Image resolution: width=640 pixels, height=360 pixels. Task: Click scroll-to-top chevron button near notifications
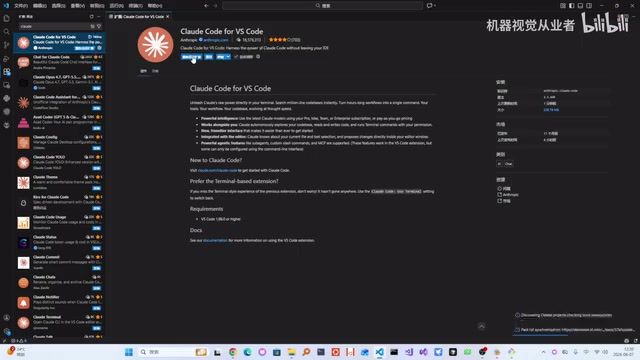(x=482, y=326)
